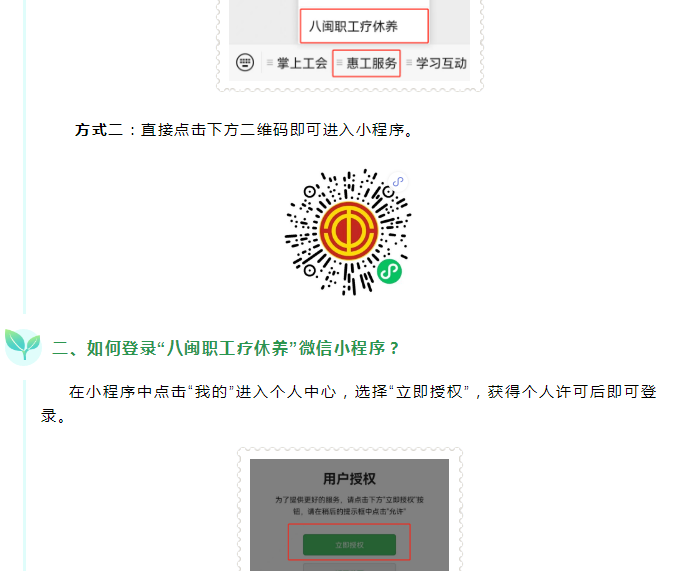
Task: Click the top-left finder circle of the QR code
Action: [310, 192]
